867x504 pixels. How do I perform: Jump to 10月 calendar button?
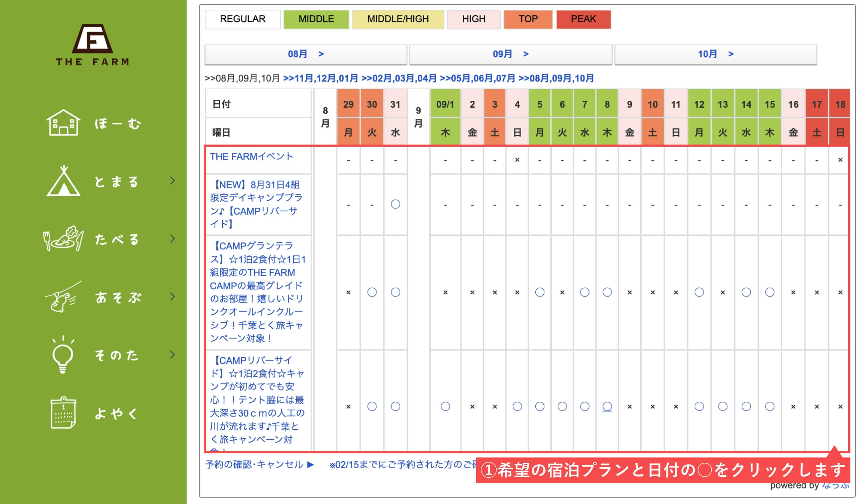[x=716, y=54]
